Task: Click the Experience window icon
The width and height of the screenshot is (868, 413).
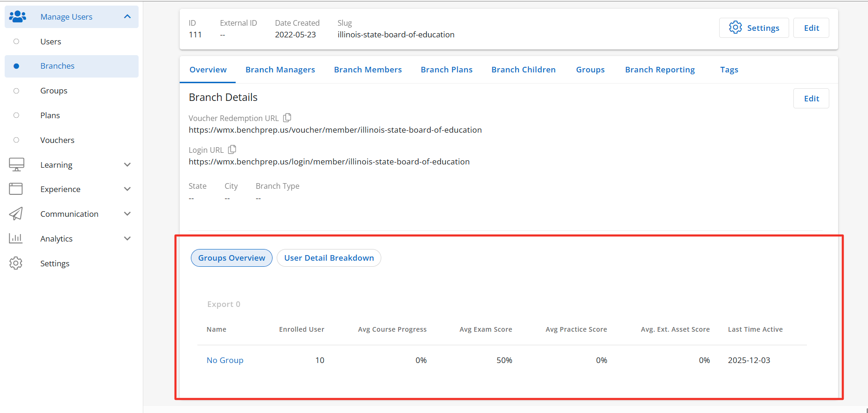Action: tap(16, 189)
